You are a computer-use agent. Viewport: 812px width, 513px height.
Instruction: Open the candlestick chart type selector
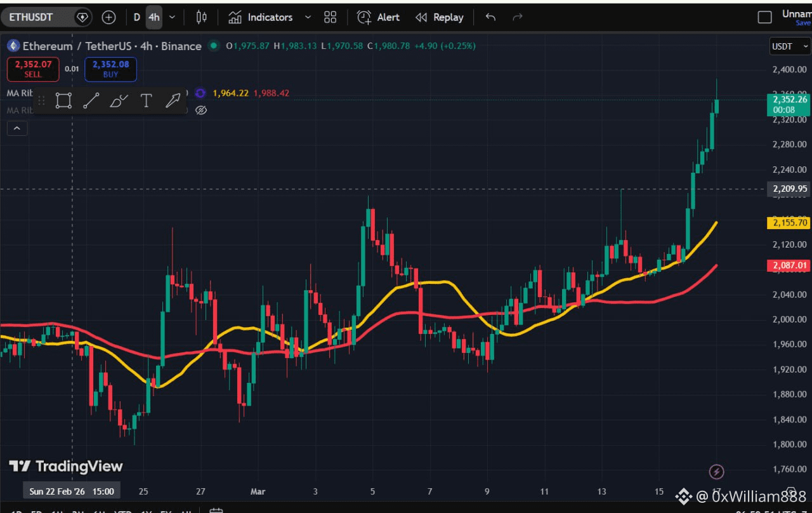(x=202, y=17)
